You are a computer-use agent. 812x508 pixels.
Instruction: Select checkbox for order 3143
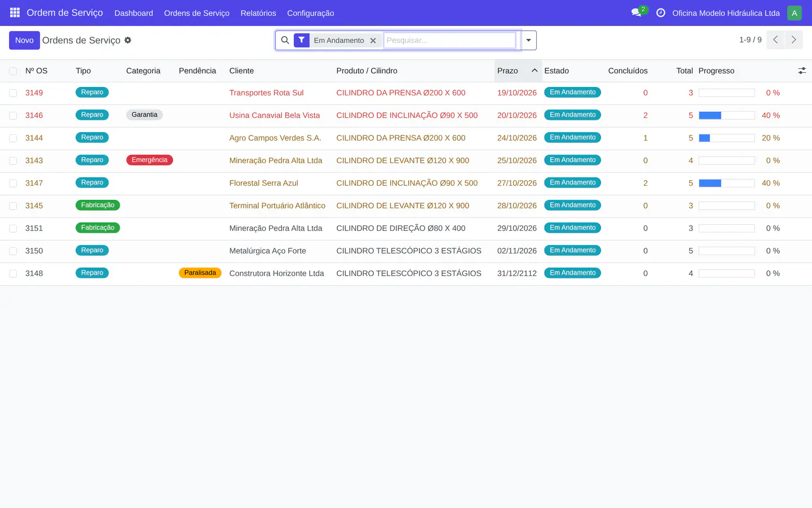pyautogui.click(x=13, y=161)
